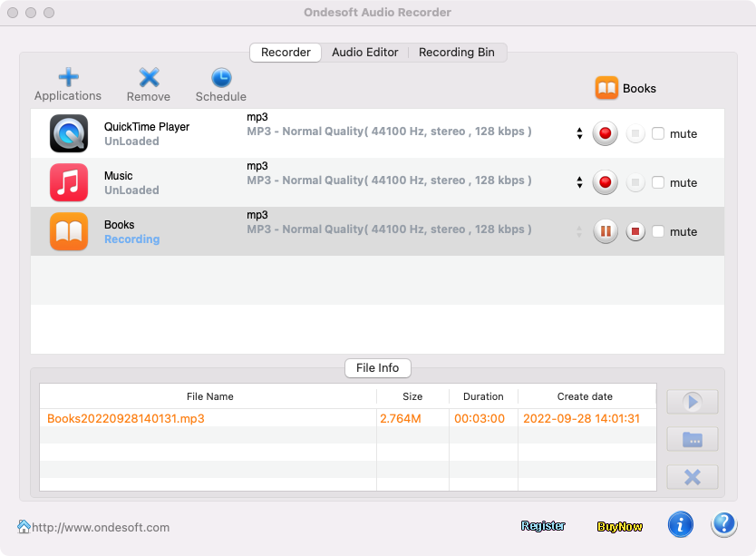Viewport: 756px width, 556px height.
Task: Switch to the Audio Editor tab
Action: click(364, 53)
